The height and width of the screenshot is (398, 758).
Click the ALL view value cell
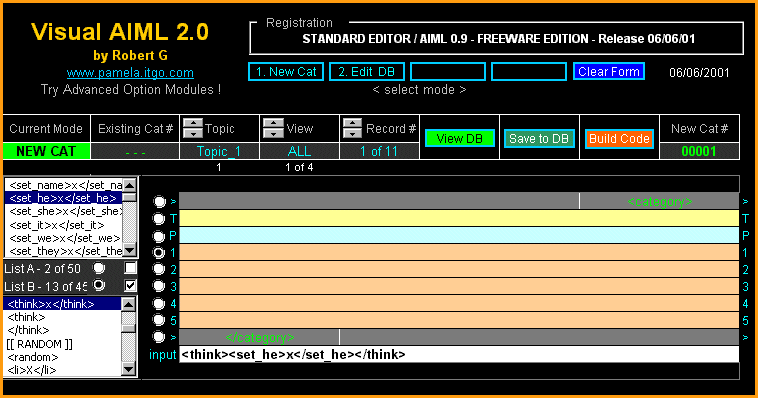[x=299, y=151]
